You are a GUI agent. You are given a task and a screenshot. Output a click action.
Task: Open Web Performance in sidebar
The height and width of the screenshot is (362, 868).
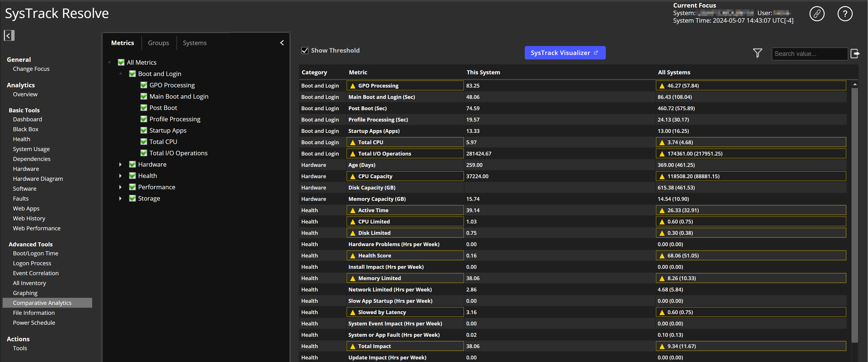point(37,228)
